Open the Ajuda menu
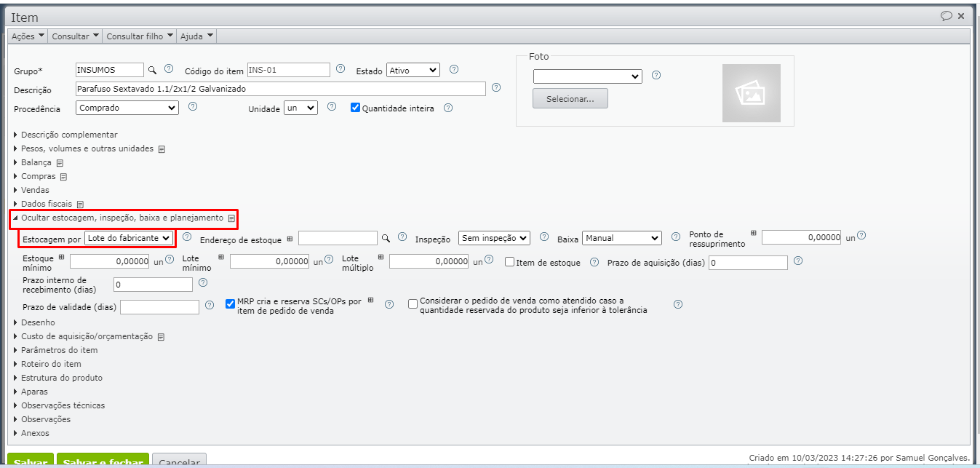This screenshot has height=468, width=980. (196, 36)
